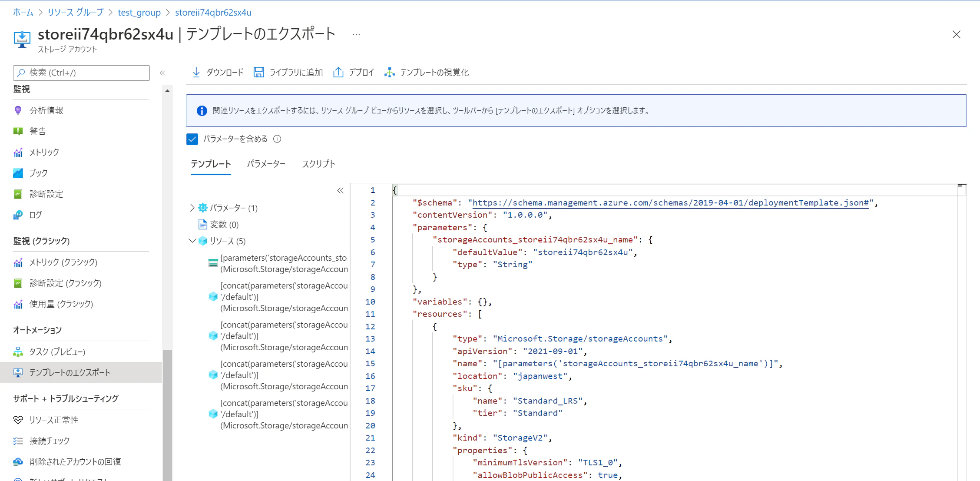Click the ellipsis more options icon
The height and width of the screenshot is (481, 980).
click(356, 34)
